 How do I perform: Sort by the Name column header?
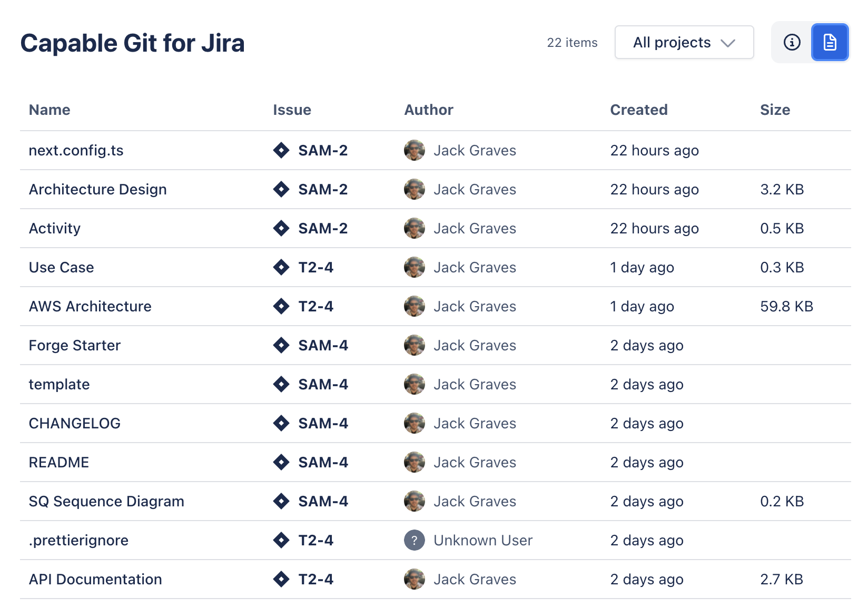pyautogui.click(x=50, y=110)
